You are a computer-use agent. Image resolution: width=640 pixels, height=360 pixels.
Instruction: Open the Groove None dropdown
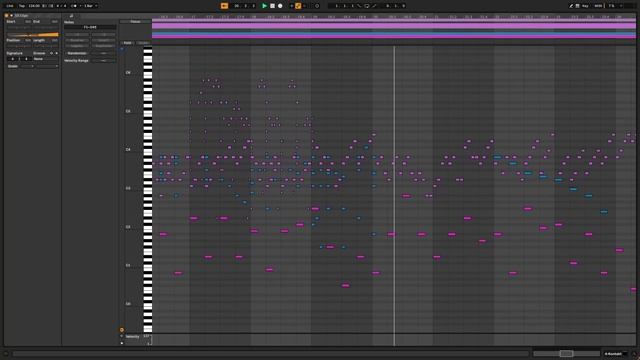pyautogui.click(x=45, y=59)
